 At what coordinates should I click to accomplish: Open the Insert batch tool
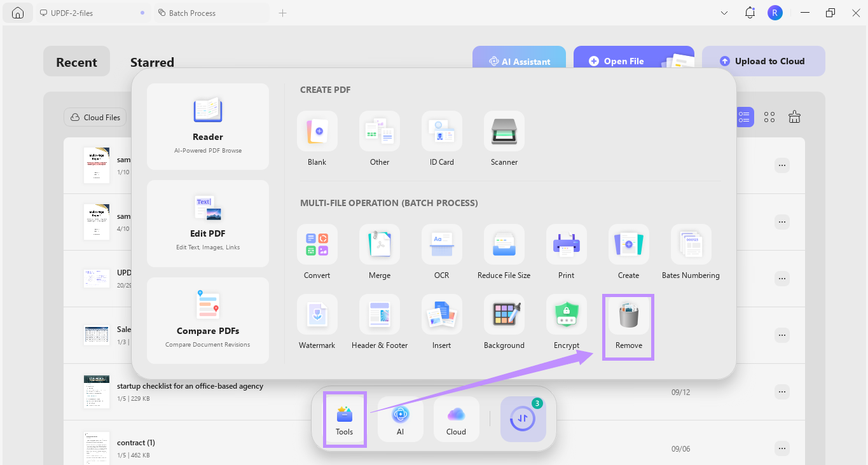tap(441, 321)
